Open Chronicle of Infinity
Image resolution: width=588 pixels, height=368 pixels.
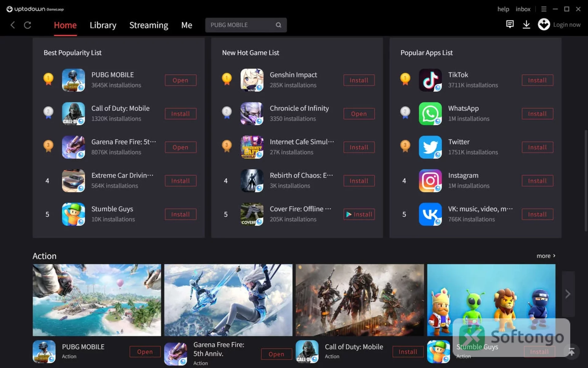(x=359, y=114)
